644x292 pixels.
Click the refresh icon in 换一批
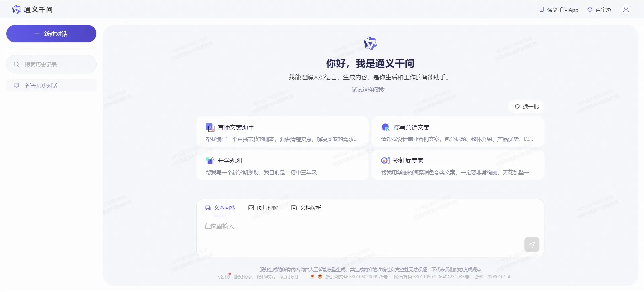point(517,106)
